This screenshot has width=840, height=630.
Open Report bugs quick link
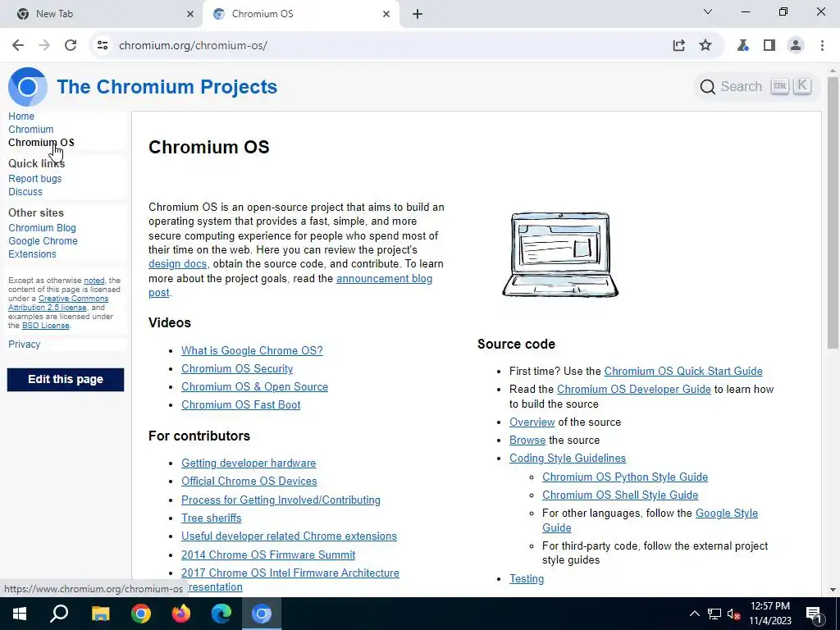pyautogui.click(x=34, y=179)
